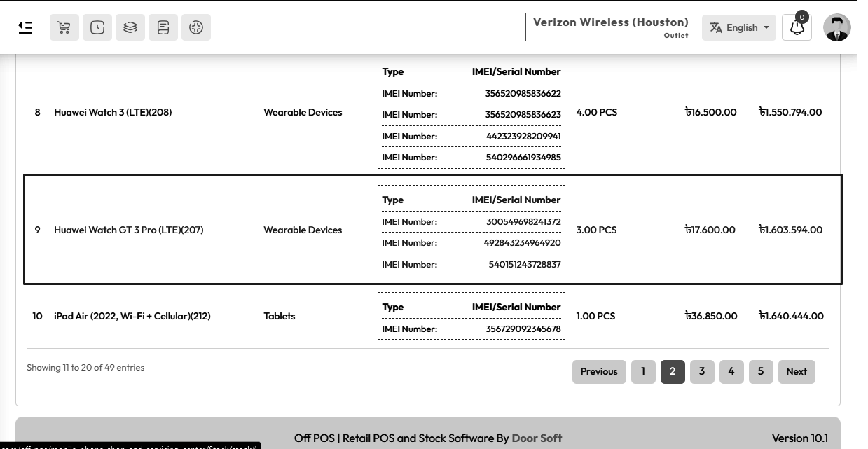Select IMEI number 540296661934985
Image resolution: width=868 pixels, height=449 pixels.
coord(523,157)
